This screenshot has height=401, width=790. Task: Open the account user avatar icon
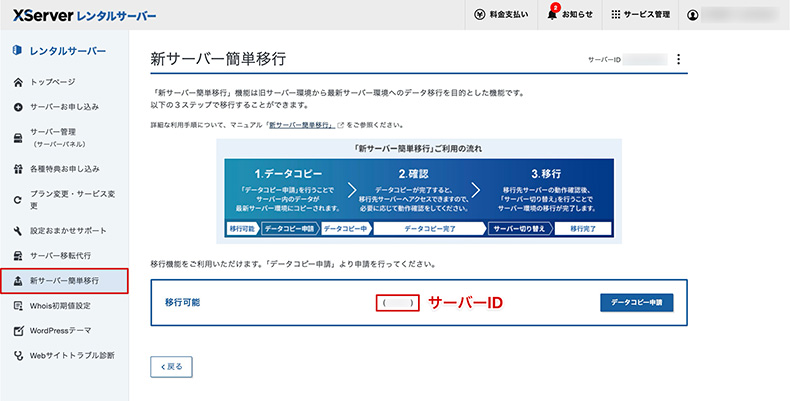(693, 15)
